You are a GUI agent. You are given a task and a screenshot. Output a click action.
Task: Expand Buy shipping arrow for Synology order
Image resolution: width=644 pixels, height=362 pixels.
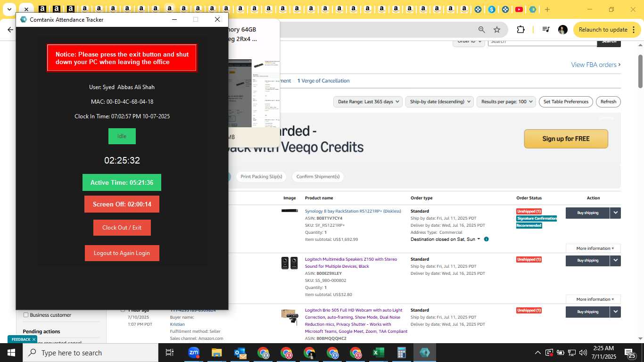(x=615, y=213)
